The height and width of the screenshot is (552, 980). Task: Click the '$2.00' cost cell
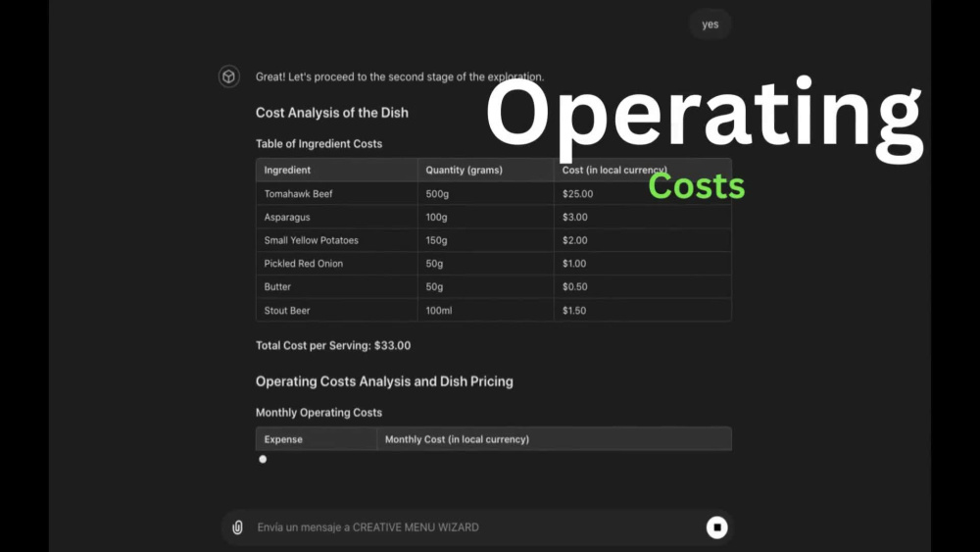pos(643,240)
